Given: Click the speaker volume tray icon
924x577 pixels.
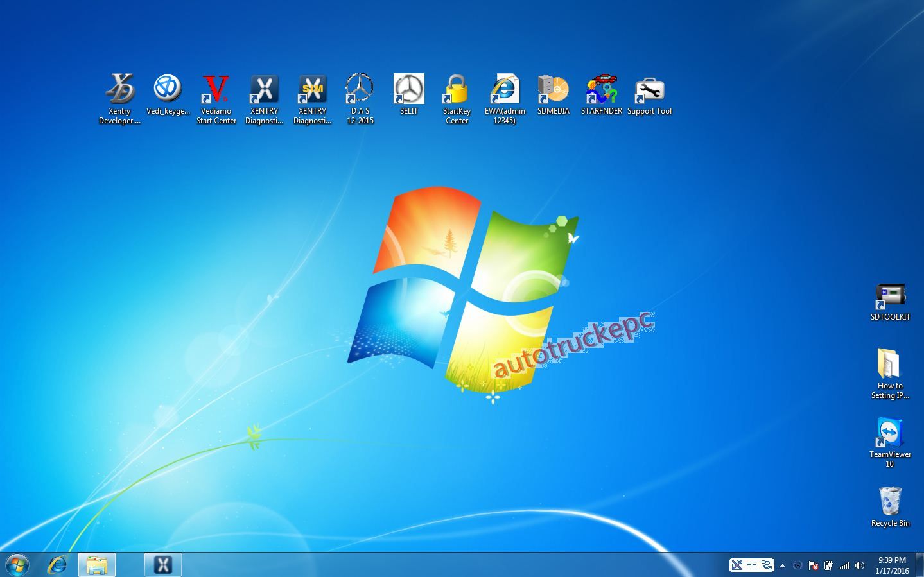Looking at the screenshot, I should click(x=860, y=565).
